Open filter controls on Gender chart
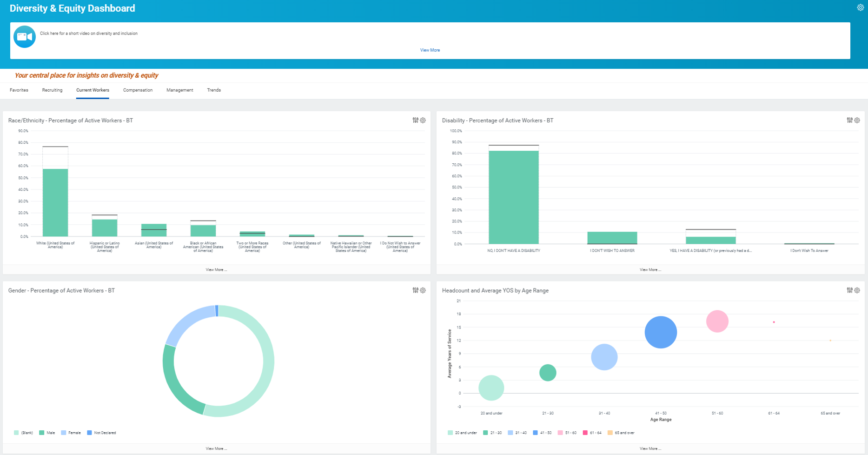This screenshot has height=455, width=868. pyautogui.click(x=415, y=290)
